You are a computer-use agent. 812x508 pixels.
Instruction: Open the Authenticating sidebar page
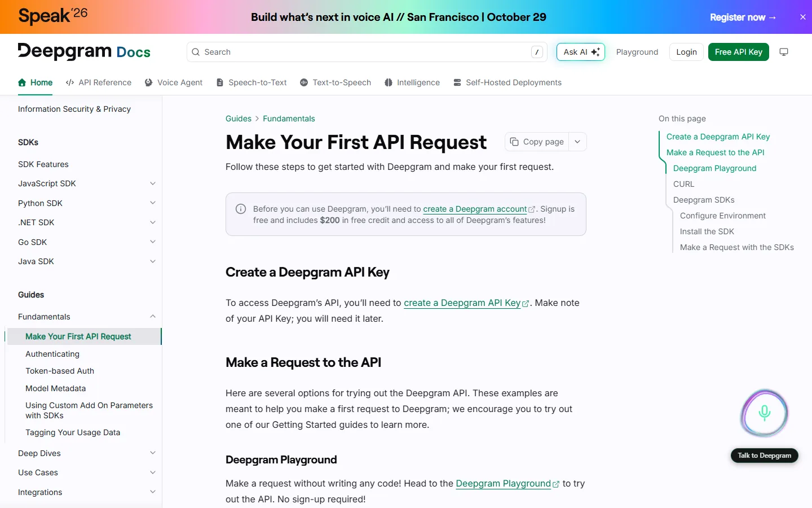tap(52, 354)
